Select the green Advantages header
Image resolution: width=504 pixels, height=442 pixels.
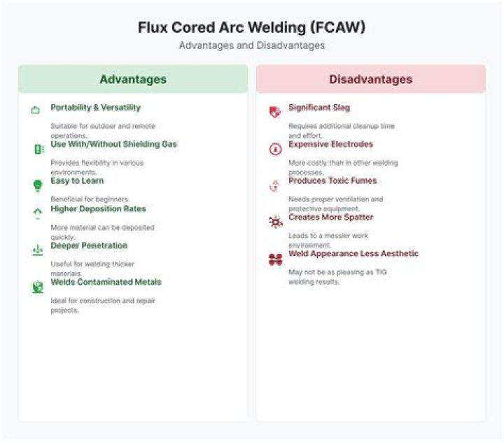[133, 79]
